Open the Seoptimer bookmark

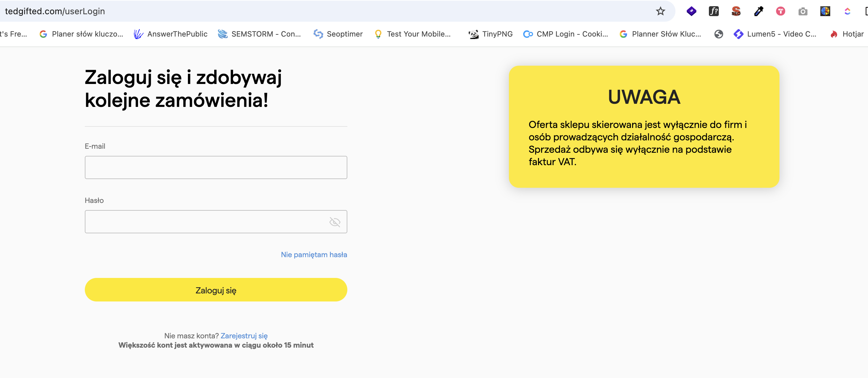(x=338, y=34)
